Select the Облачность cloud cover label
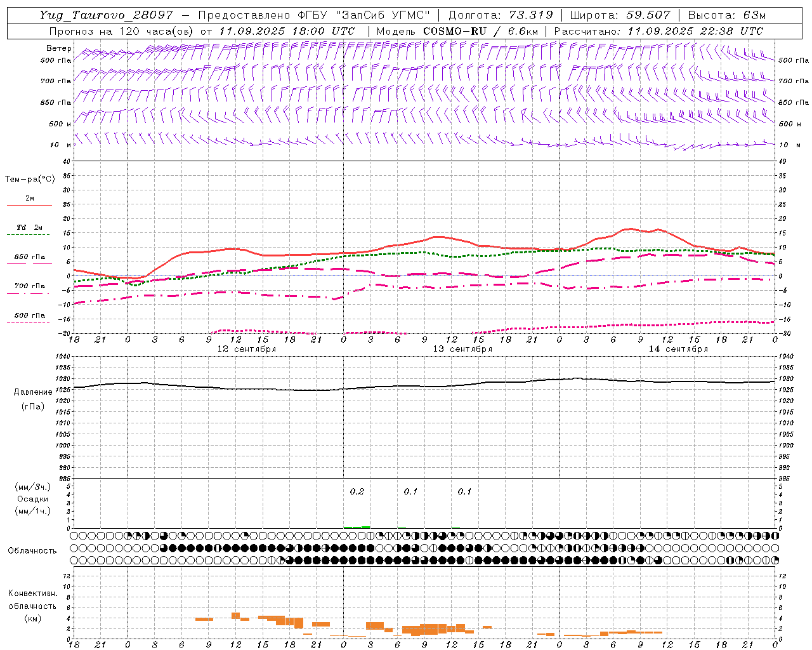 [32, 550]
